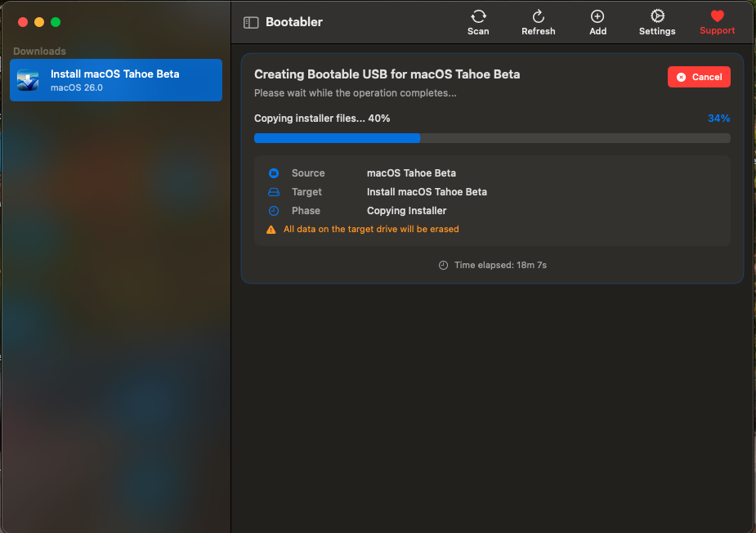The height and width of the screenshot is (533, 756).
Task: Click the red close window button
Action: (23, 22)
